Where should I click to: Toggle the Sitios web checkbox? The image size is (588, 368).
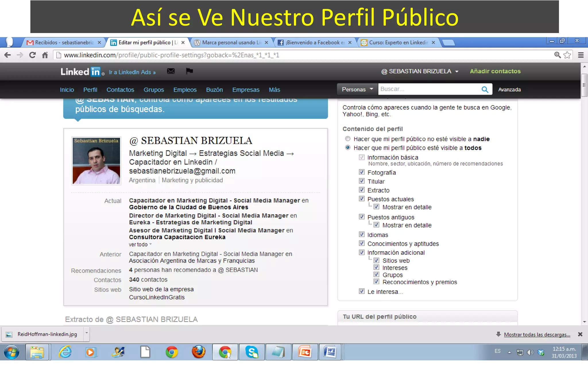tap(376, 260)
